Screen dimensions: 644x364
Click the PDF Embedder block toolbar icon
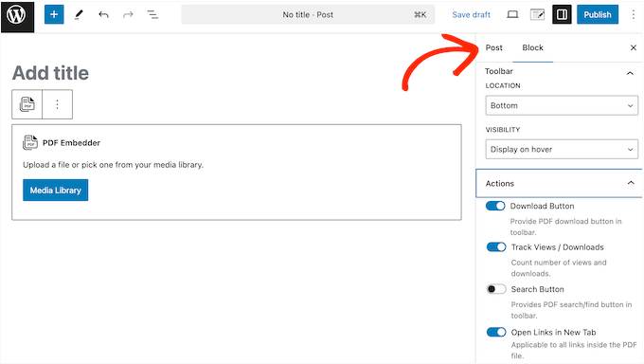point(27,104)
